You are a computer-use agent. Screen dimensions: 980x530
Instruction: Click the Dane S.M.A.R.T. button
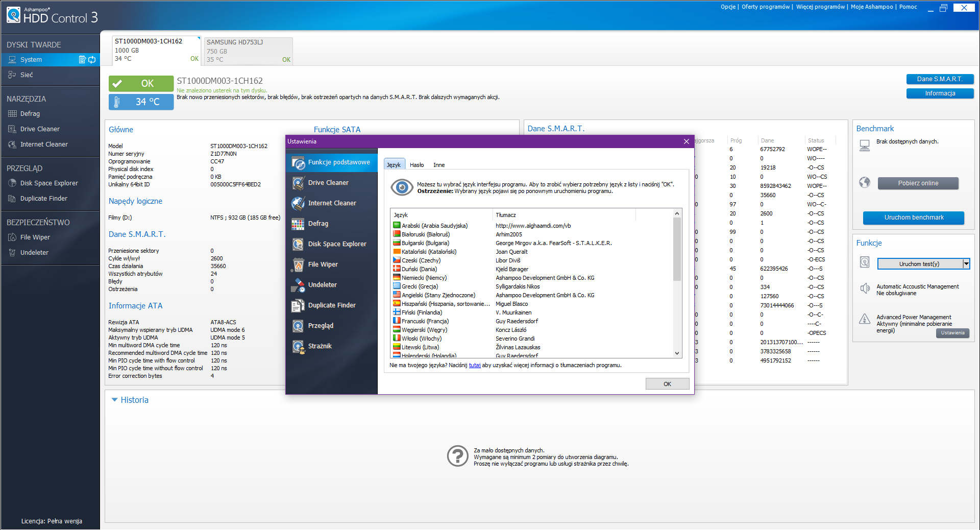(940, 79)
